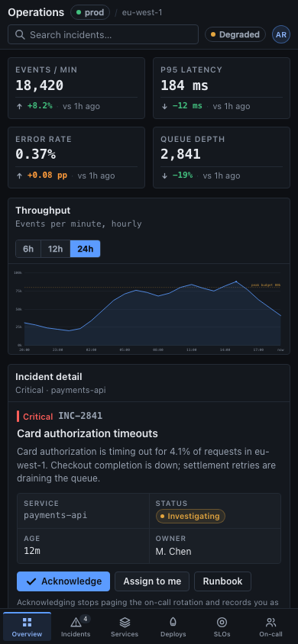Click the Error Rate value 0.37%
The height and width of the screenshot is (644, 298).
[35, 154]
